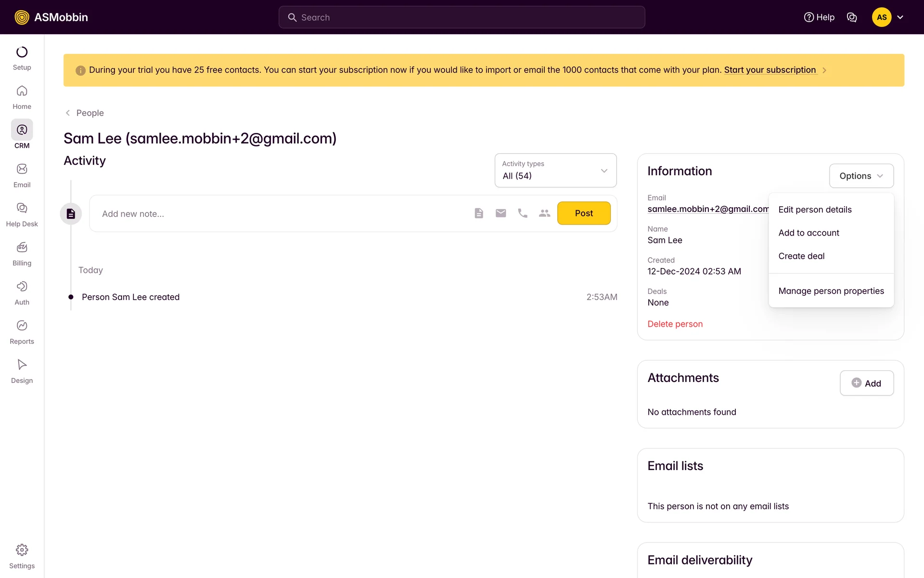The height and width of the screenshot is (578, 924).
Task: Choose the email note type icon
Action: 500,213
